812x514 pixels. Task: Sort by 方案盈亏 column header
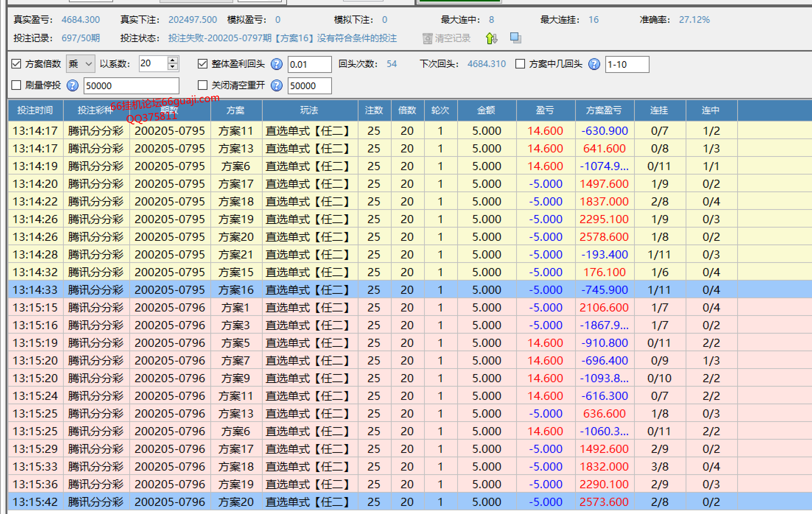(x=605, y=110)
